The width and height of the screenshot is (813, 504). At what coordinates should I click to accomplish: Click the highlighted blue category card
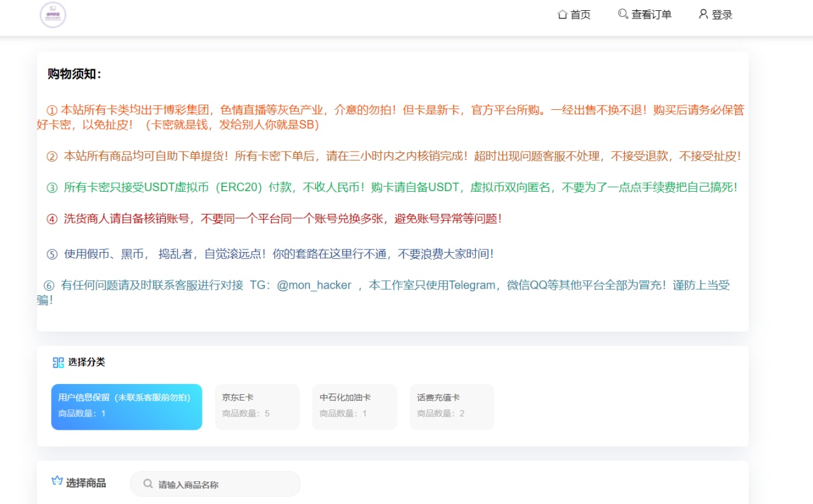[x=126, y=406]
